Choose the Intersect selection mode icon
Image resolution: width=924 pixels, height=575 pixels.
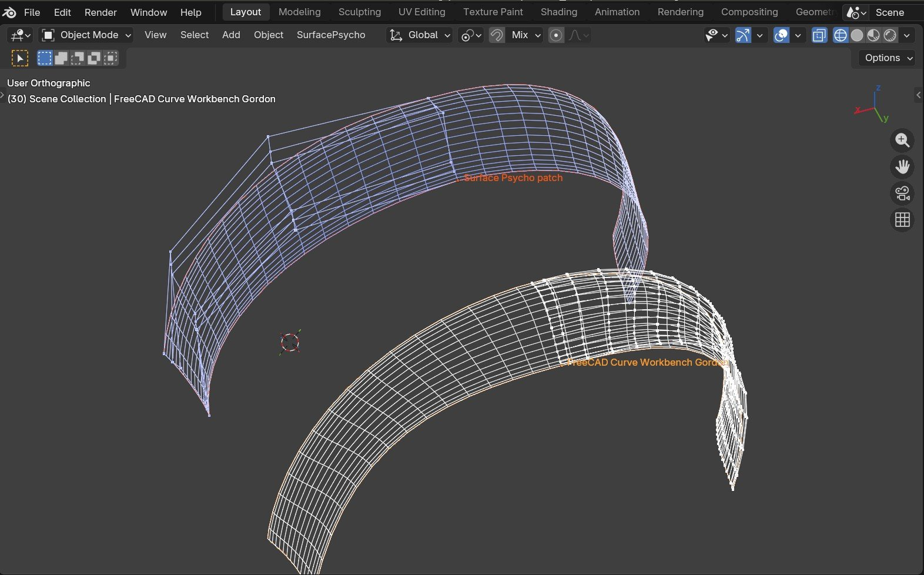point(111,58)
